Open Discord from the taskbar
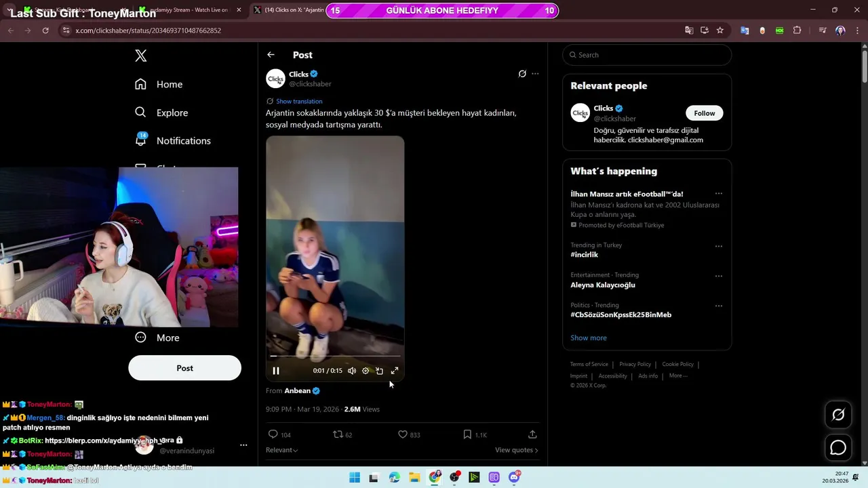 tap(515, 477)
